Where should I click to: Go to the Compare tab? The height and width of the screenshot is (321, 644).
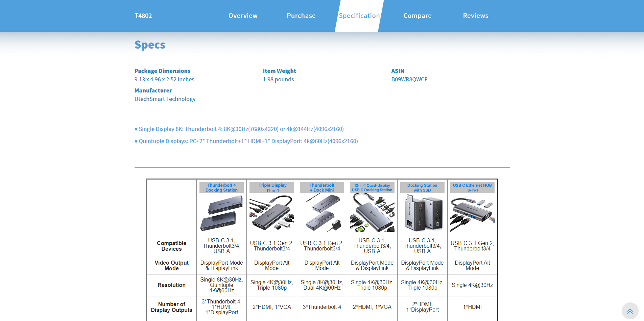coord(418,16)
